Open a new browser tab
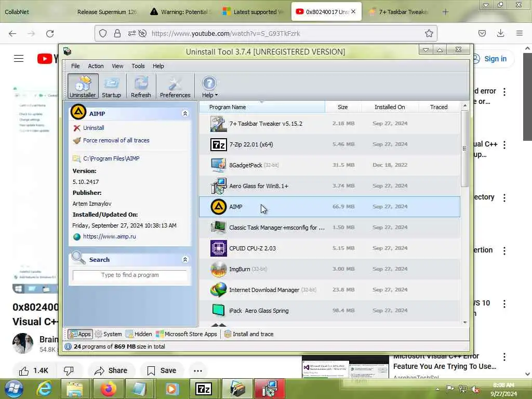This screenshot has height=399, width=532. (x=445, y=12)
